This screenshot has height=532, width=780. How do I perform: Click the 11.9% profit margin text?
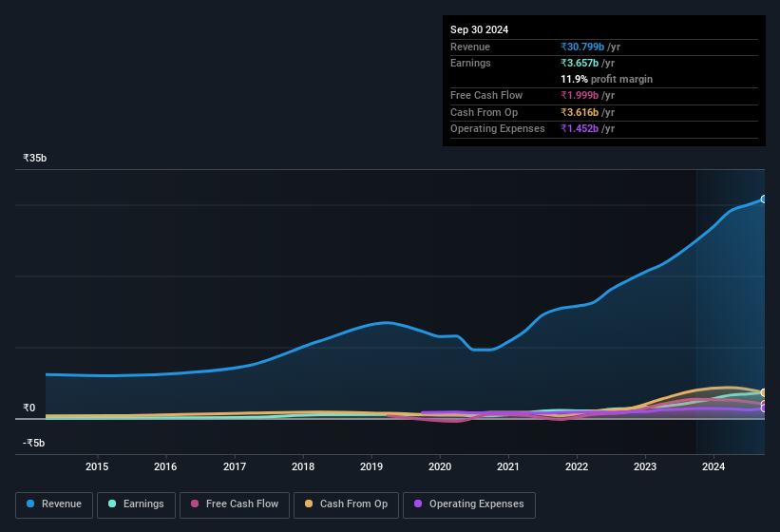(x=606, y=79)
